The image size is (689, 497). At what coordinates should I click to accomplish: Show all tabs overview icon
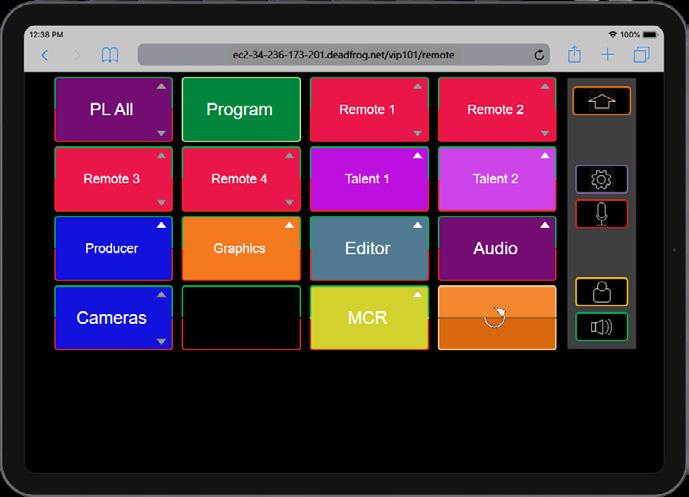pos(642,54)
